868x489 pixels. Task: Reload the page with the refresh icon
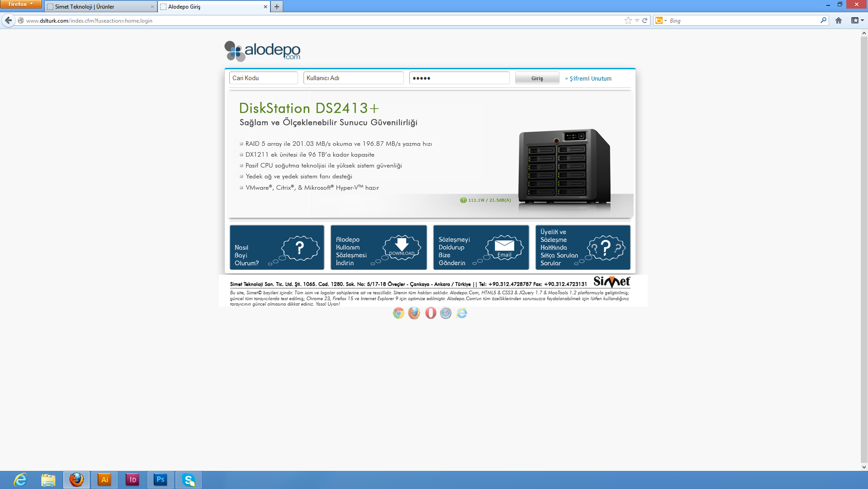pos(645,20)
